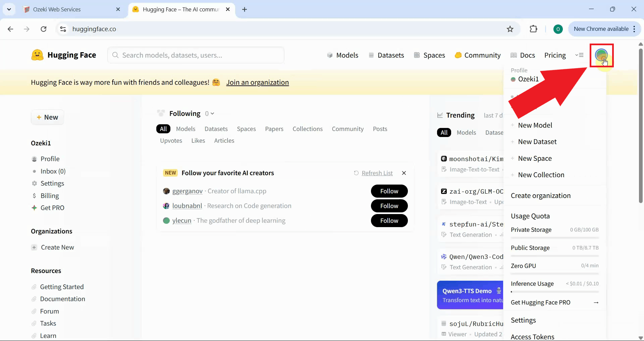
Task: Switch to the Papers tab
Action: tap(274, 129)
